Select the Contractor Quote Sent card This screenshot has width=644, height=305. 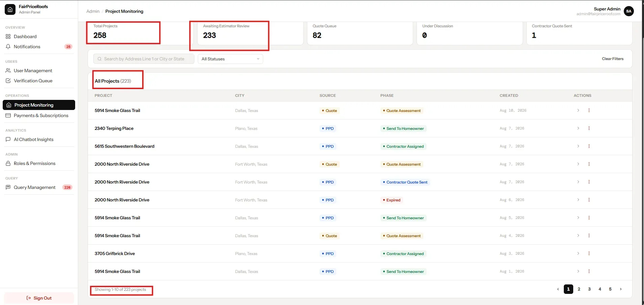(x=579, y=33)
